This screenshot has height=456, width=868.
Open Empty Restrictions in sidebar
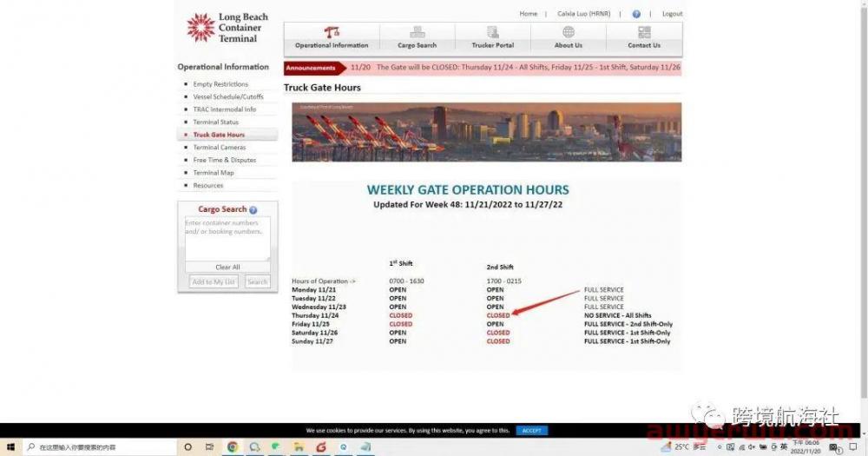point(220,84)
